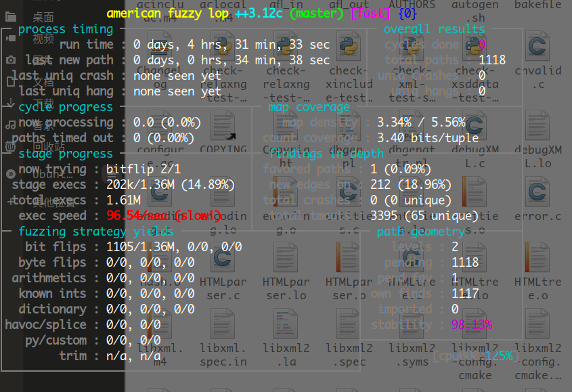Click the "american fuzzy lop" terminal title
Screen dimensions: 572x392
167,14
